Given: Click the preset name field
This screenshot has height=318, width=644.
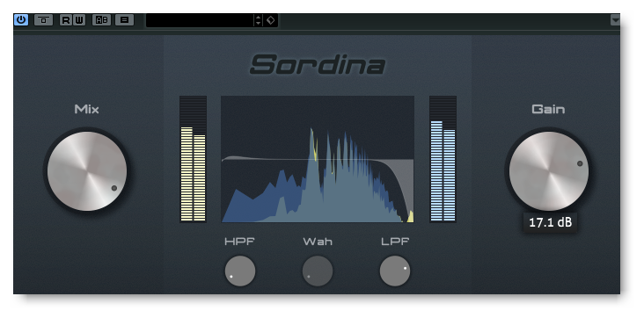Looking at the screenshot, I should pyautogui.click(x=200, y=20).
